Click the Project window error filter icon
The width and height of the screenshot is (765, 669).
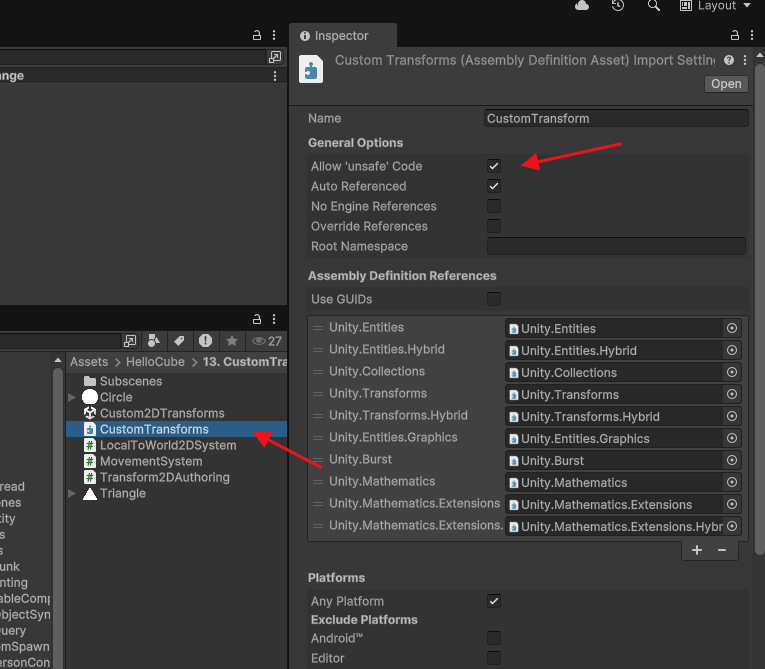click(x=205, y=341)
